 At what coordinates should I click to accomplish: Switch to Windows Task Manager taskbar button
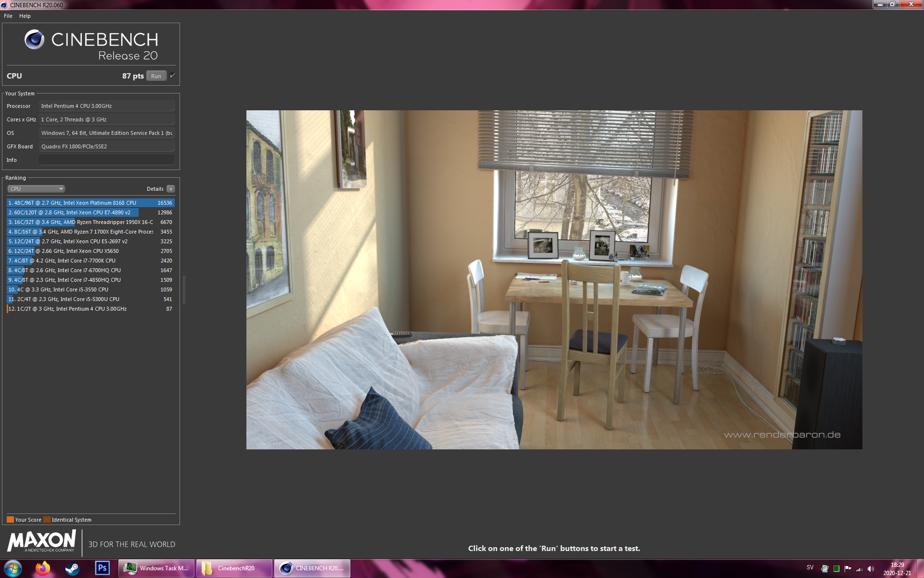click(157, 568)
